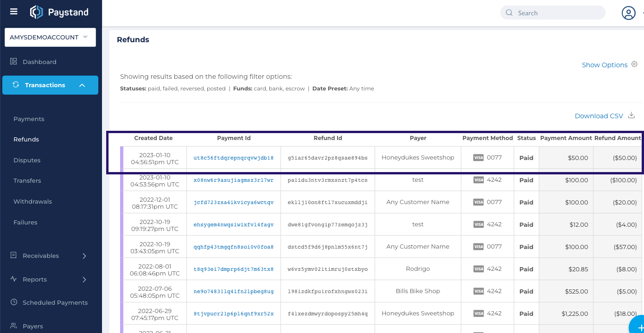Click the Transactions refresh icon

16,85
